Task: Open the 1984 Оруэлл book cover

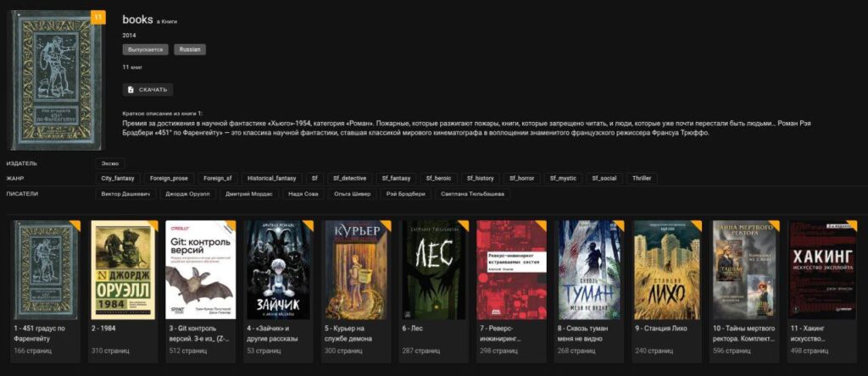Action: tap(124, 270)
